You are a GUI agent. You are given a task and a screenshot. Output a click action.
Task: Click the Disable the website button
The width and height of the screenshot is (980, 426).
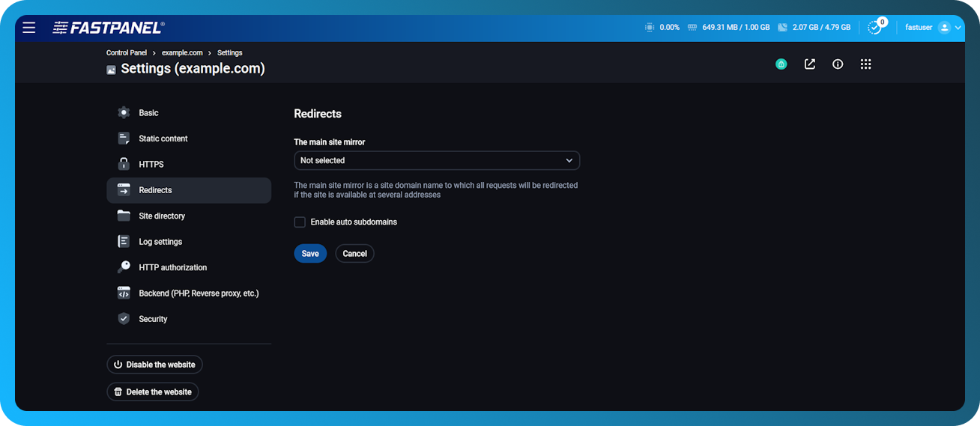[x=154, y=365]
